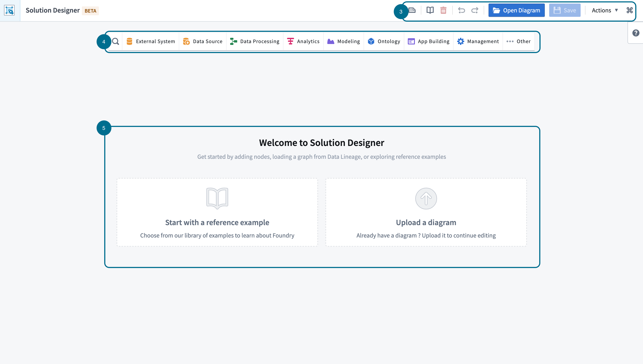Select the Management category icon
The height and width of the screenshot is (364, 643).
(461, 42)
